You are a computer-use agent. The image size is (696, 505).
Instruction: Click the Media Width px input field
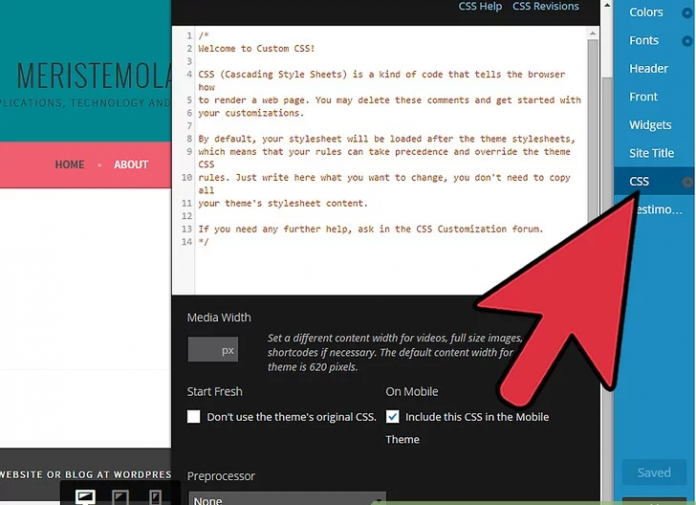213,350
